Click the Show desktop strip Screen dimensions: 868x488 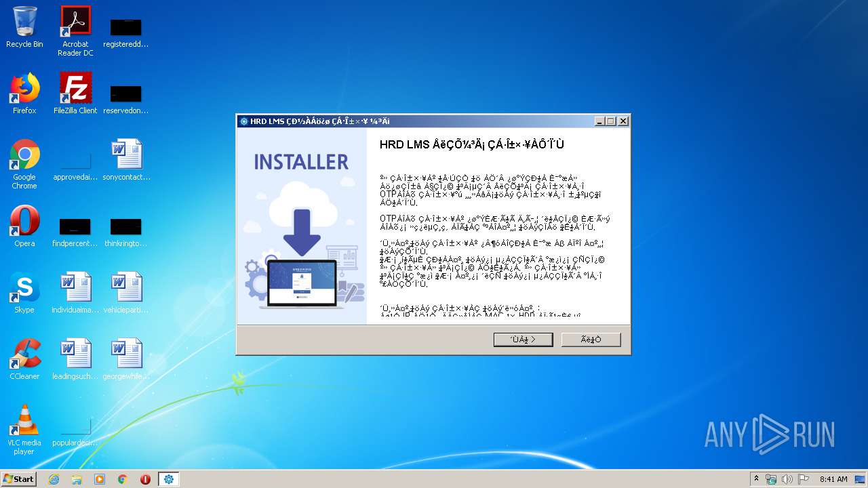(861, 479)
